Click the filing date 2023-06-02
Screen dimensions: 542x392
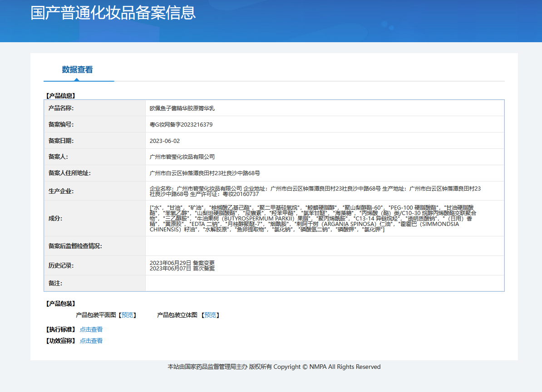click(x=165, y=141)
